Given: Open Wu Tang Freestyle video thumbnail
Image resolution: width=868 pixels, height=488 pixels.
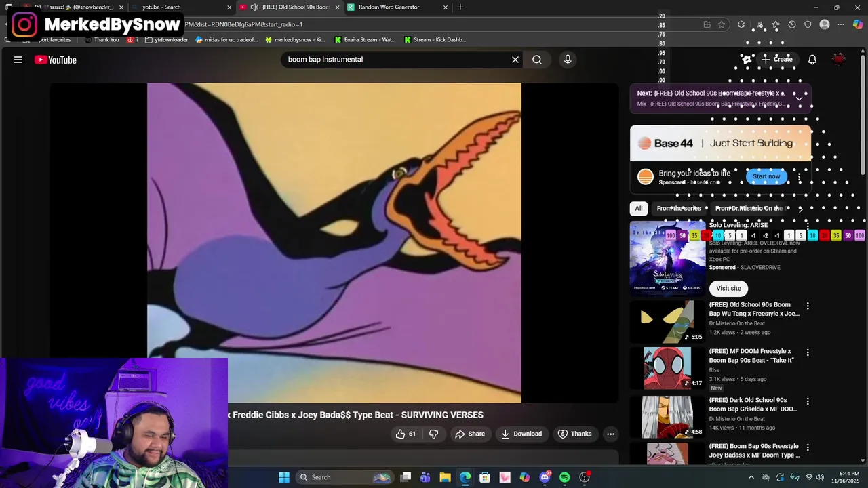Looking at the screenshot, I should tap(667, 321).
